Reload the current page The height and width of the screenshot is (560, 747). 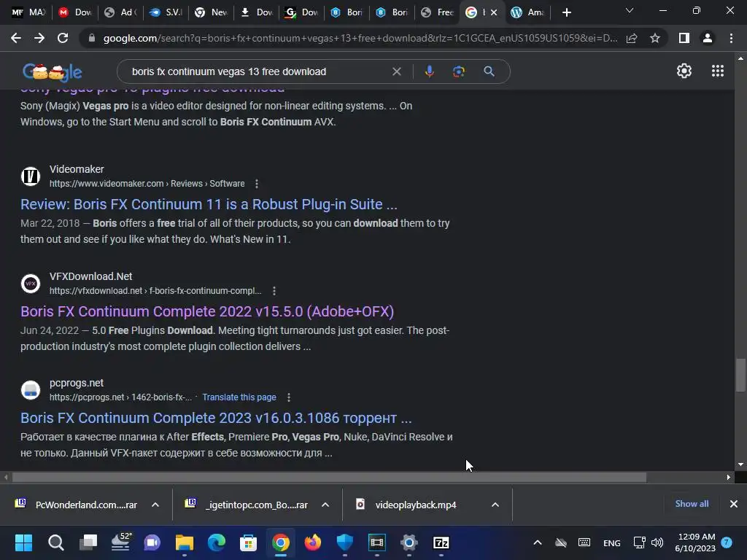tap(63, 38)
